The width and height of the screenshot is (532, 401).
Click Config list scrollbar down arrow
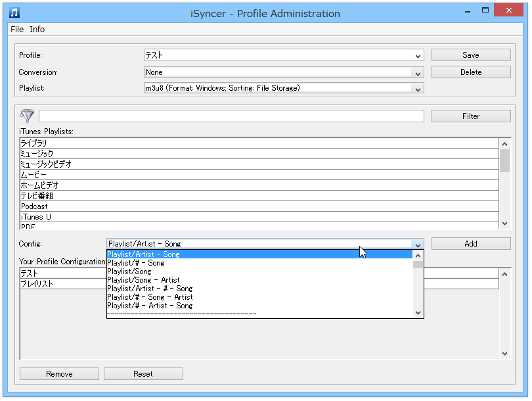point(418,313)
